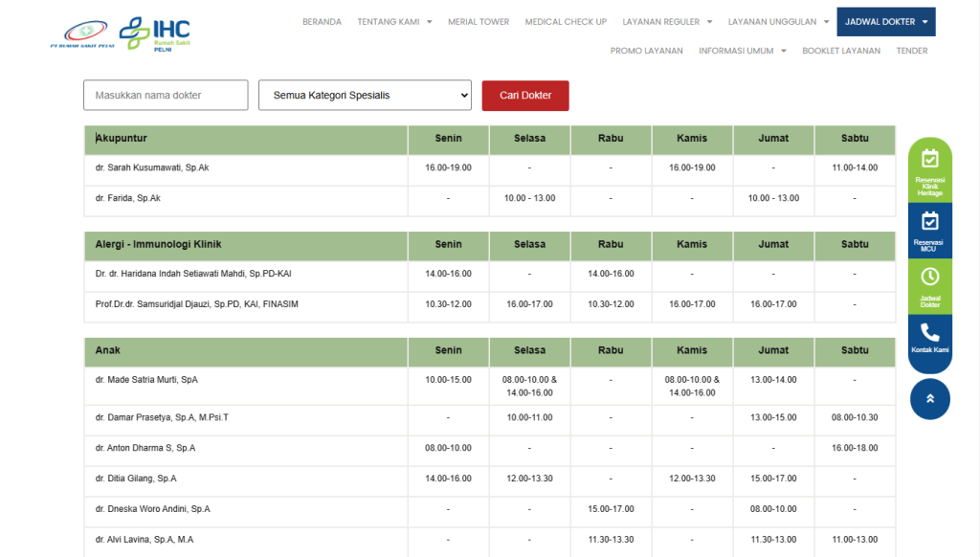Open the Jadwal Dokter navigation dropdown
The image size is (980, 557).
click(885, 22)
